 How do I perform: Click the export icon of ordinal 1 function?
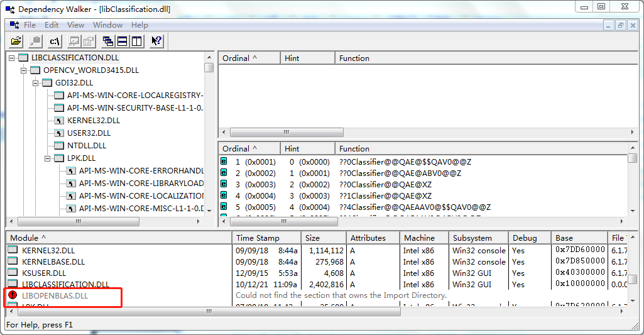(x=224, y=161)
